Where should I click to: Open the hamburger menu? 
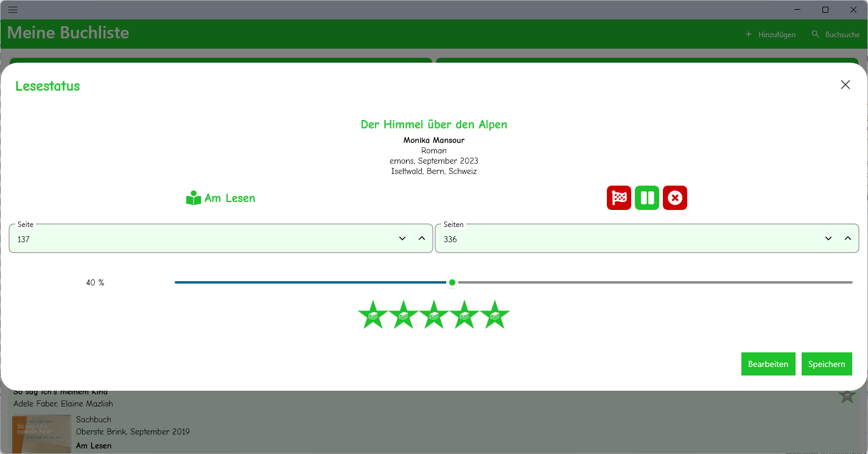click(x=13, y=10)
